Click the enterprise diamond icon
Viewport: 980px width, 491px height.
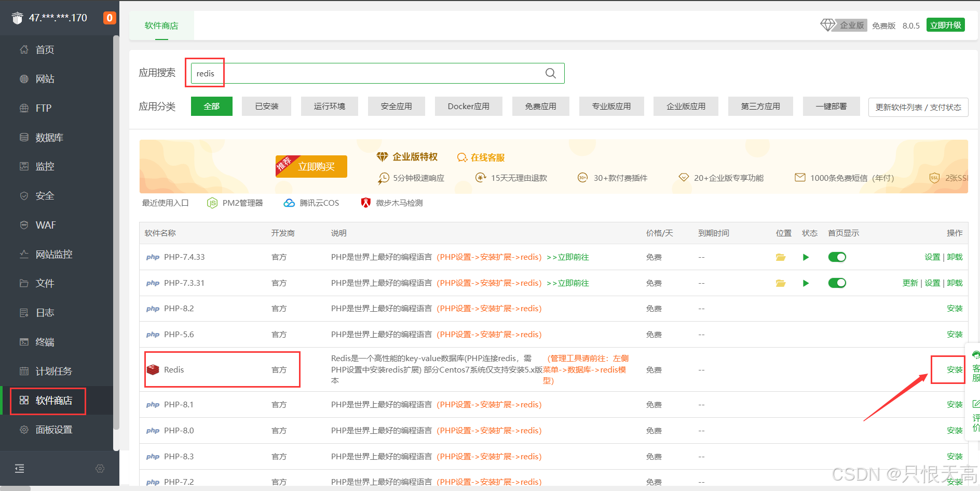(x=827, y=25)
